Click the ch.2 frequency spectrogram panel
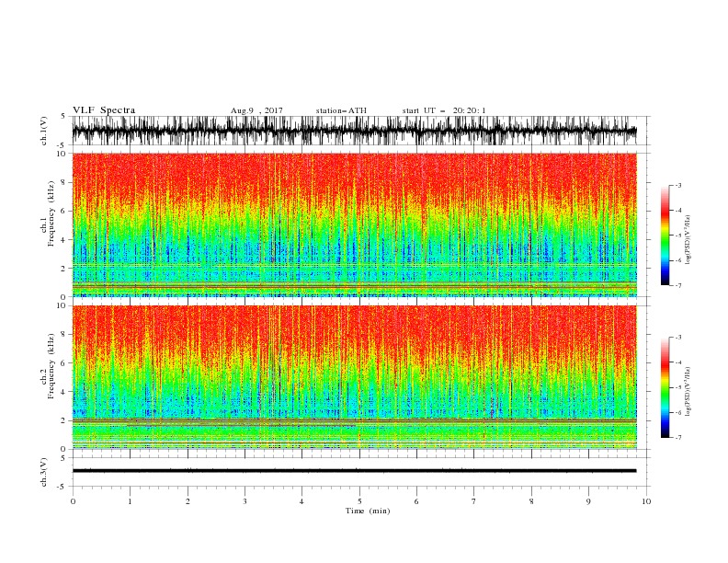Viewport: 728px width, 563px height. (354, 377)
